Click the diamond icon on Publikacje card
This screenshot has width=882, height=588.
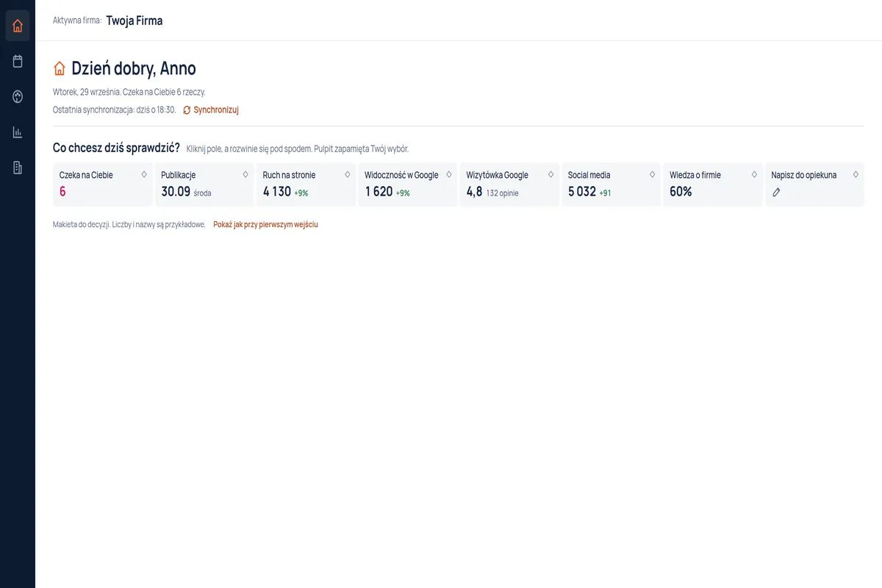coord(245,175)
